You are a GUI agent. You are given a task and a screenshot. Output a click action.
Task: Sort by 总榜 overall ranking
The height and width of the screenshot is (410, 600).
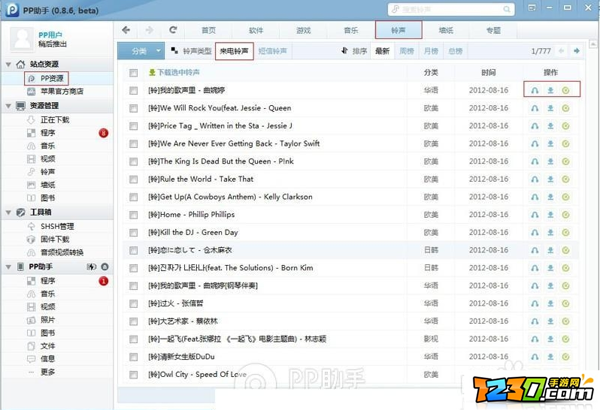coord(455,51)
